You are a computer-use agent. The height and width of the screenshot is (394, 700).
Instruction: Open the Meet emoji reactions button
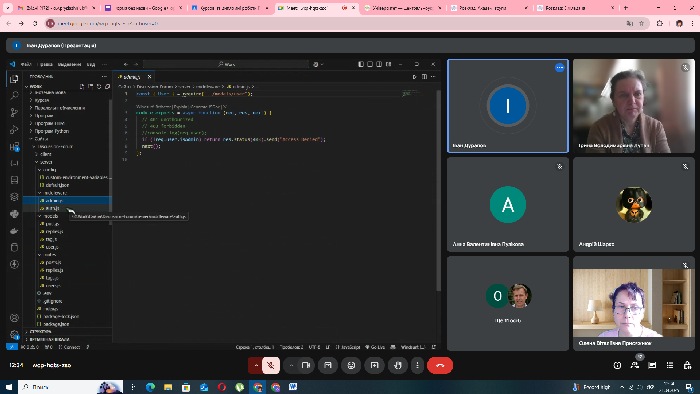tap(351, 365)
